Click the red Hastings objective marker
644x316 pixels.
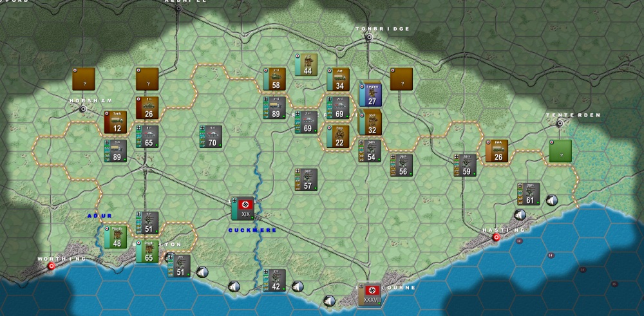click(x=496, y=237)
